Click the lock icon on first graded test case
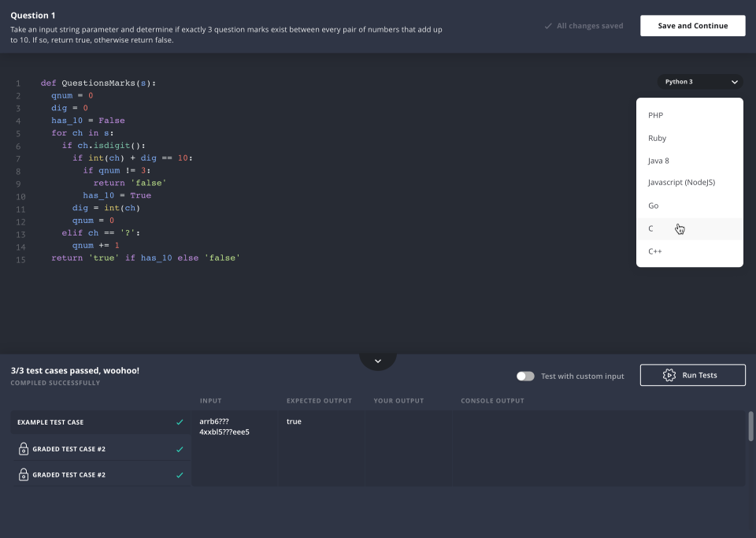The image size is (756, 538). (x=23, y=449)
